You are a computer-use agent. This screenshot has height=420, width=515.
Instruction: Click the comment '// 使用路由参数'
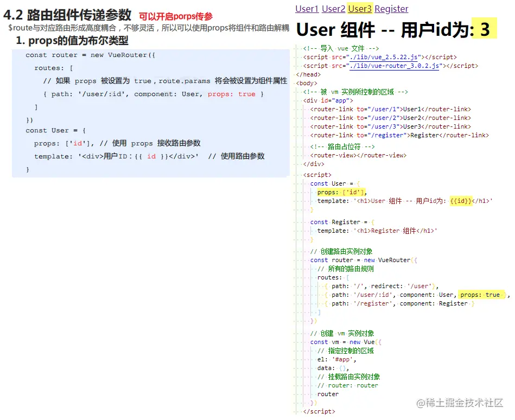tap(236, 156)
